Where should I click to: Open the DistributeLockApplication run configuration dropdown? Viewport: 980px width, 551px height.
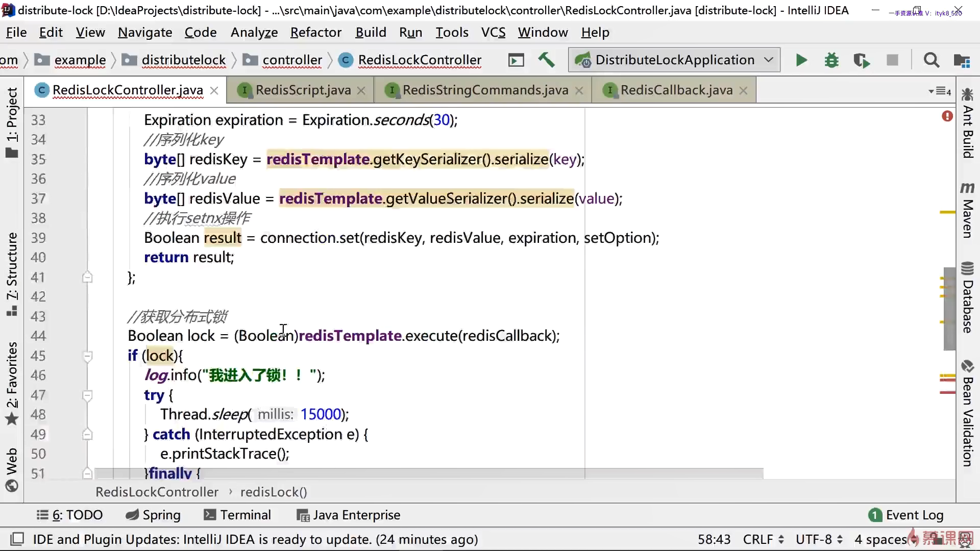[x=674, y=60]
